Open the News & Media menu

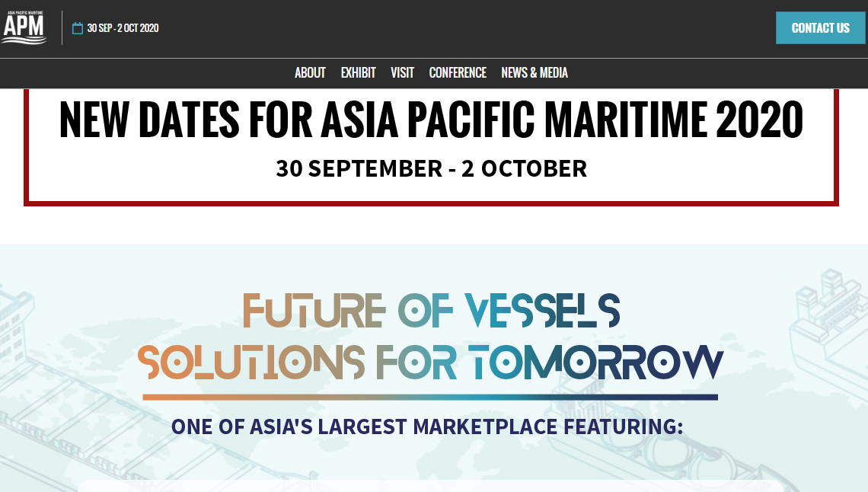[x=535, y=72]
